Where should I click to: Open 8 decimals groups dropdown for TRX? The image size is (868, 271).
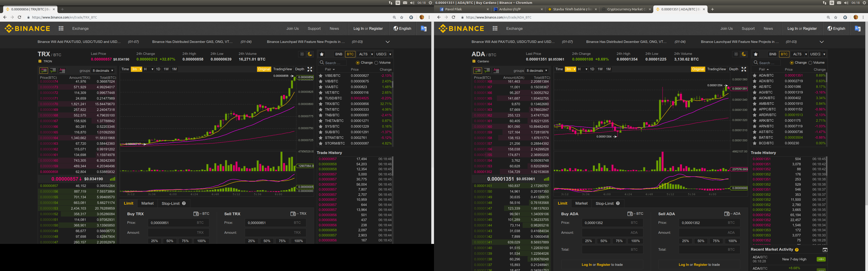[x=103, y=71]
